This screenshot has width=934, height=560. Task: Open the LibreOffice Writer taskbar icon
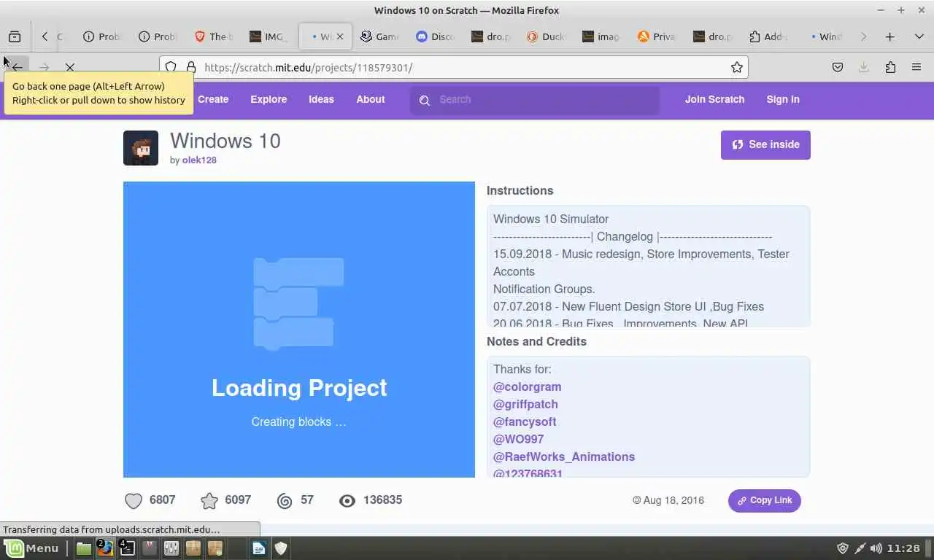pos(259,548)
